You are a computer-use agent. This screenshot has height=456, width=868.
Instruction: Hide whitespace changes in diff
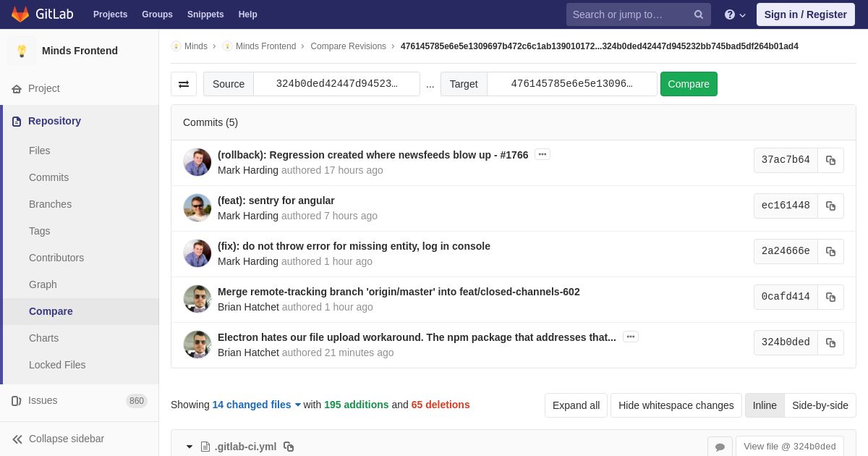(x=676, y=405)
